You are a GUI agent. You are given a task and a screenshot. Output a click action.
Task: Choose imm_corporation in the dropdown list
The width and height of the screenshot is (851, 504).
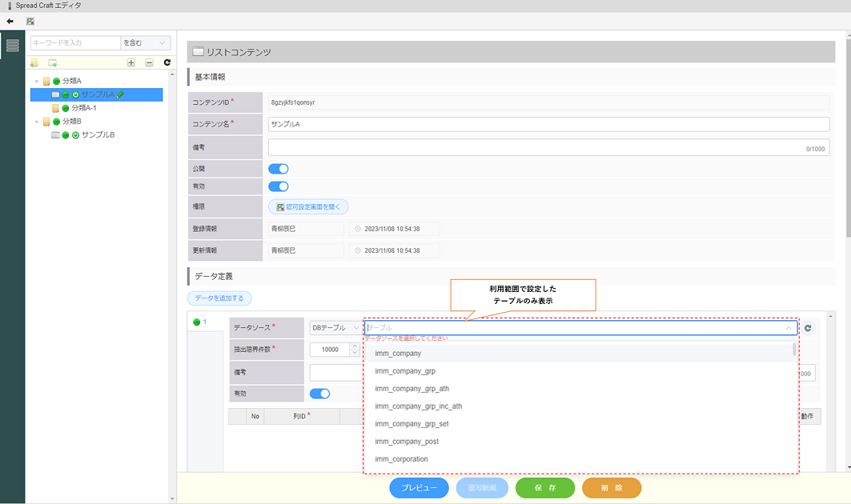(x=401, y=459)
